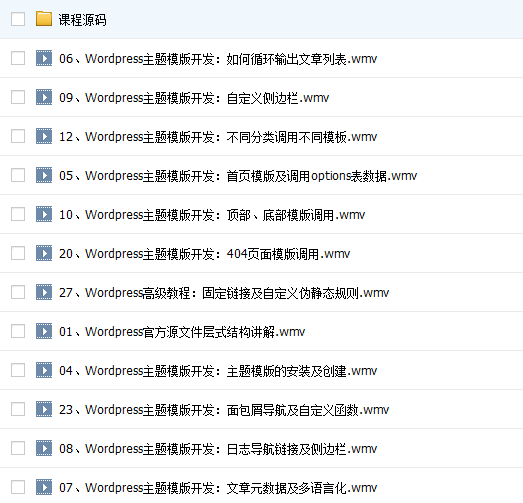Image resolution: width=523 pixels, height=503 pixels.
Task: Click video icon for 05 首页模版及调用options表数据
Action: click(44, 175)
